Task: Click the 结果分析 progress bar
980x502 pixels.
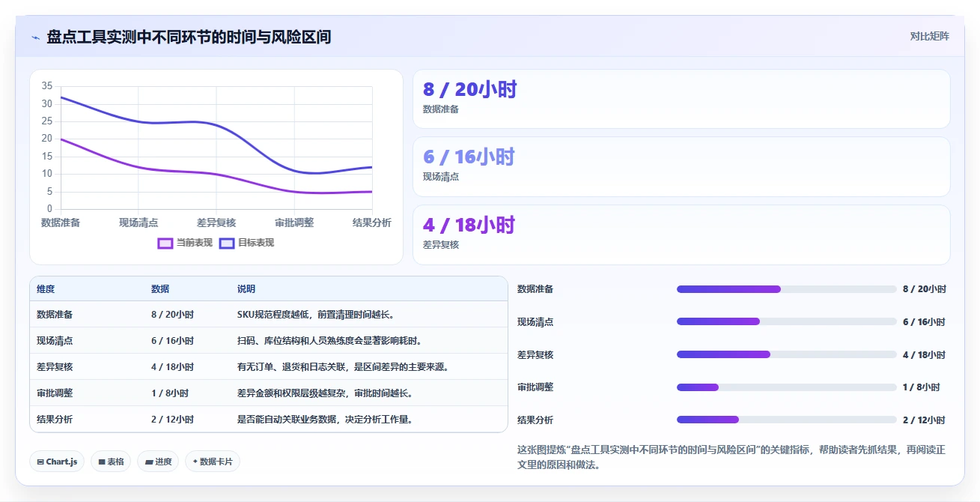Action: 786,420
